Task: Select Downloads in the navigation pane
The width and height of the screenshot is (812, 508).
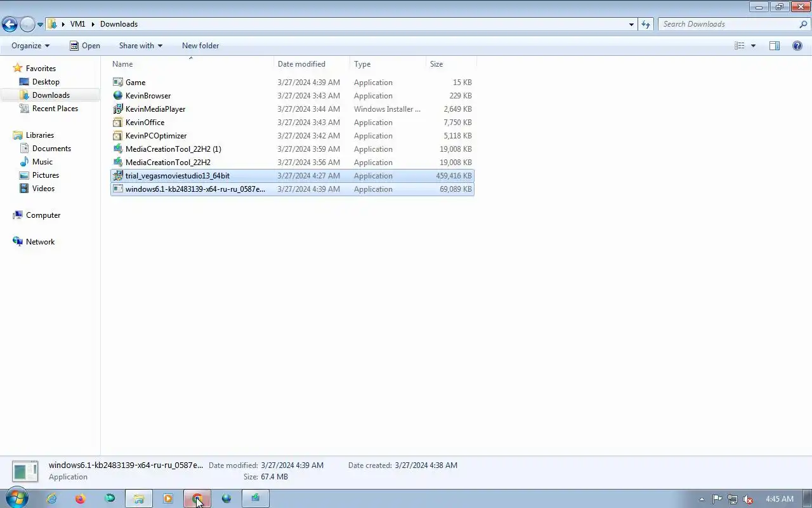Action: click(51, 95)
